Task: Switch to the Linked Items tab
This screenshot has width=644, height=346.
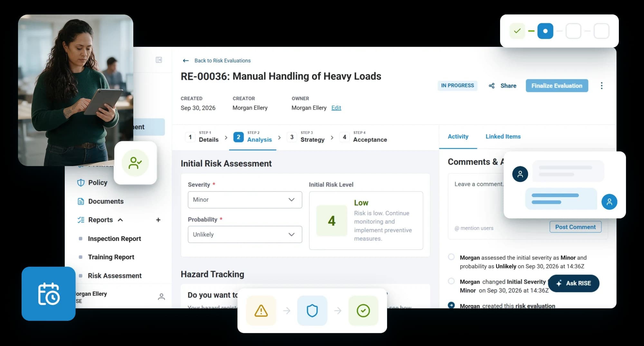Action: tap(503, 136)
